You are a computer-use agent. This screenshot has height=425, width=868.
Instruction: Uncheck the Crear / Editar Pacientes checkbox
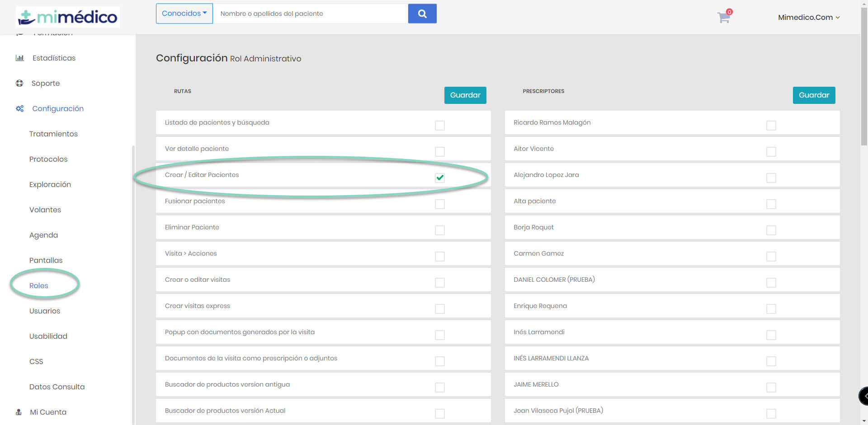click(439, 177)
